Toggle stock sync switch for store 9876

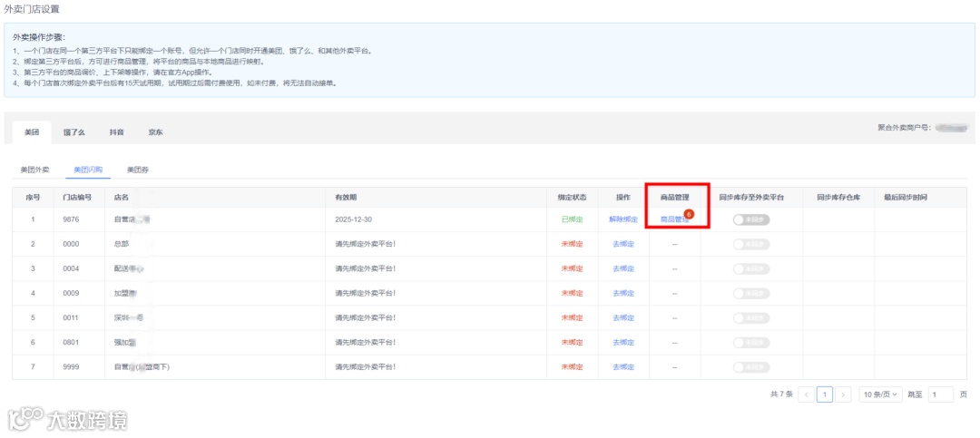click(x=751, y=219)
